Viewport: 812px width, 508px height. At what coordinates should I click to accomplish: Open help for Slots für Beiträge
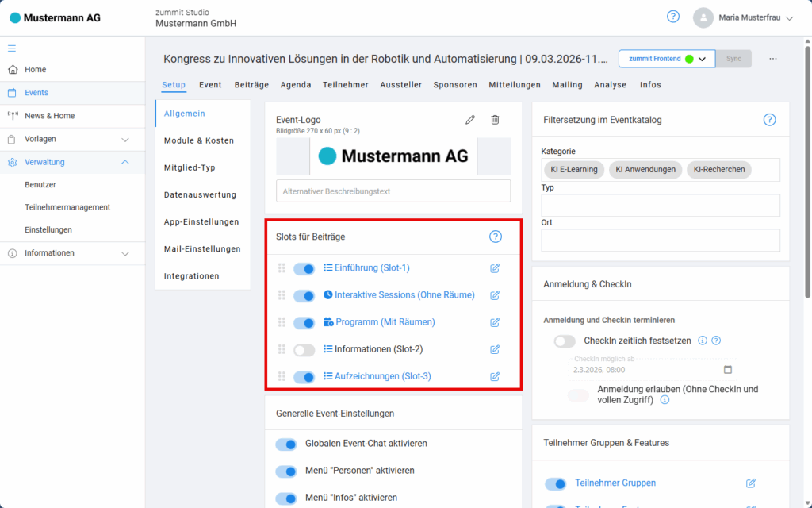496,237
